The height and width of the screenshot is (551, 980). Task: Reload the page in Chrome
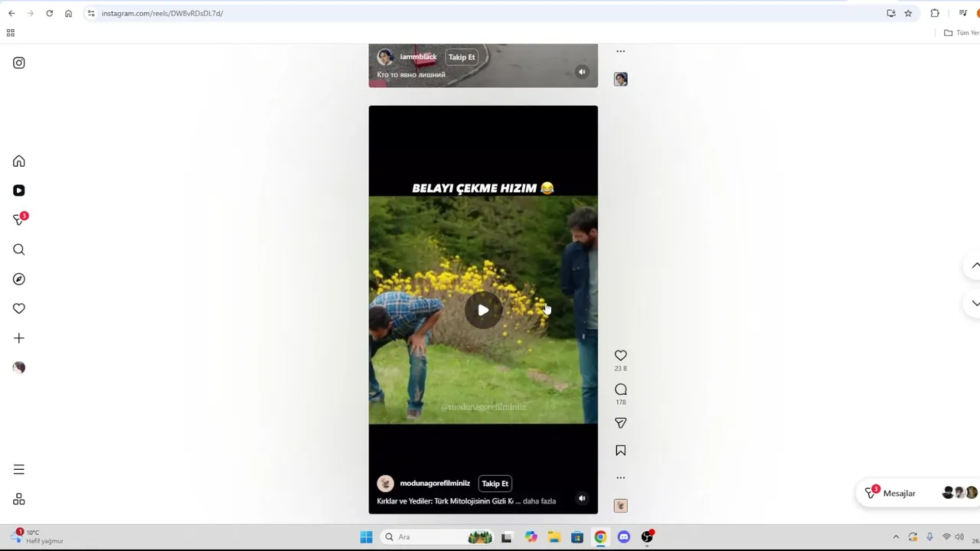(x=49, y=13)
